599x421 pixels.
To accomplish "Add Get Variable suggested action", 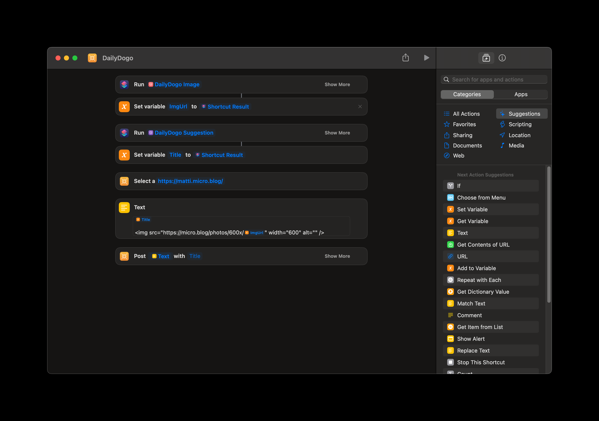I will pyautogui.click(x=491, y=221).
